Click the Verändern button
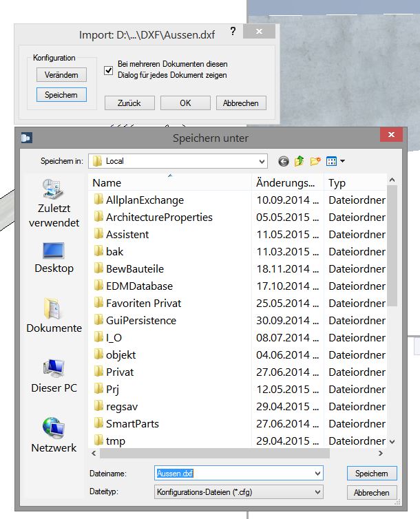The image size is (420, 519). (x=61, y=74)
